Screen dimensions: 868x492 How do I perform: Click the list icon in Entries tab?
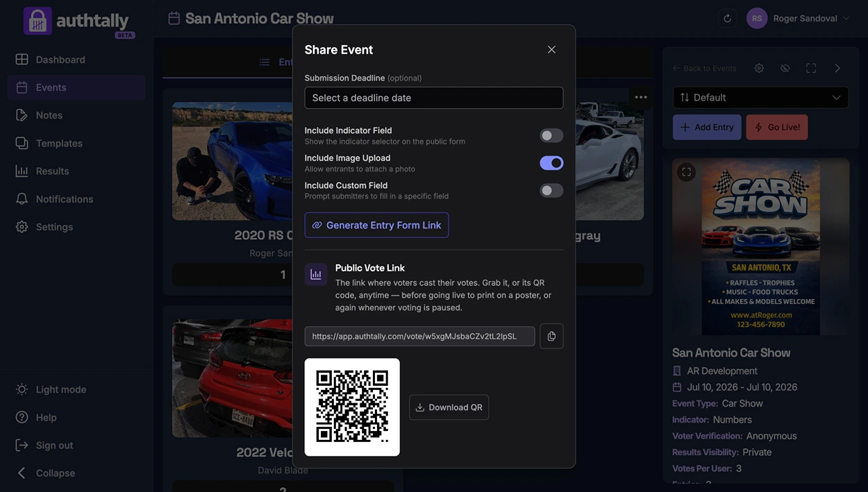tap(265, 62)
